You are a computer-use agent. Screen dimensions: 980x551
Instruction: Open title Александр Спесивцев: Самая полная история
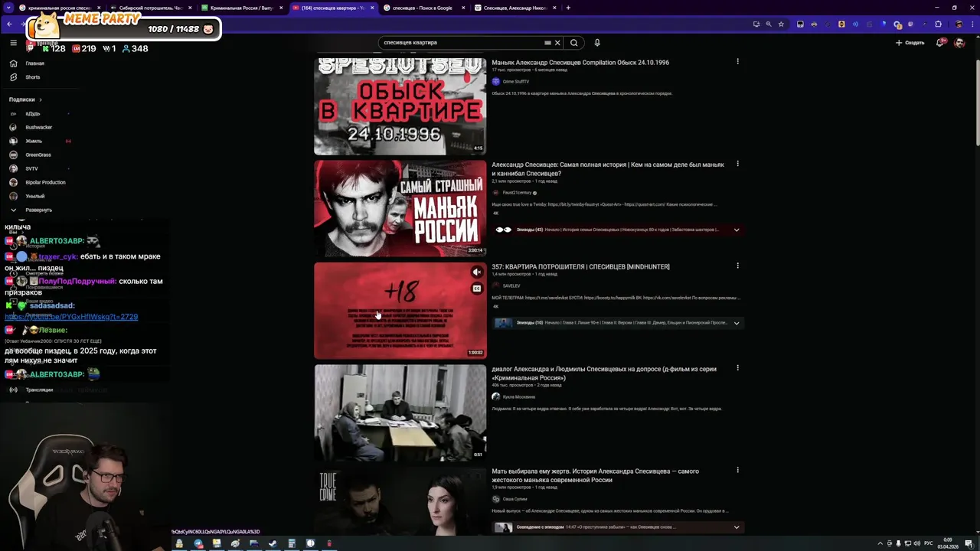[x=608, y=169]
